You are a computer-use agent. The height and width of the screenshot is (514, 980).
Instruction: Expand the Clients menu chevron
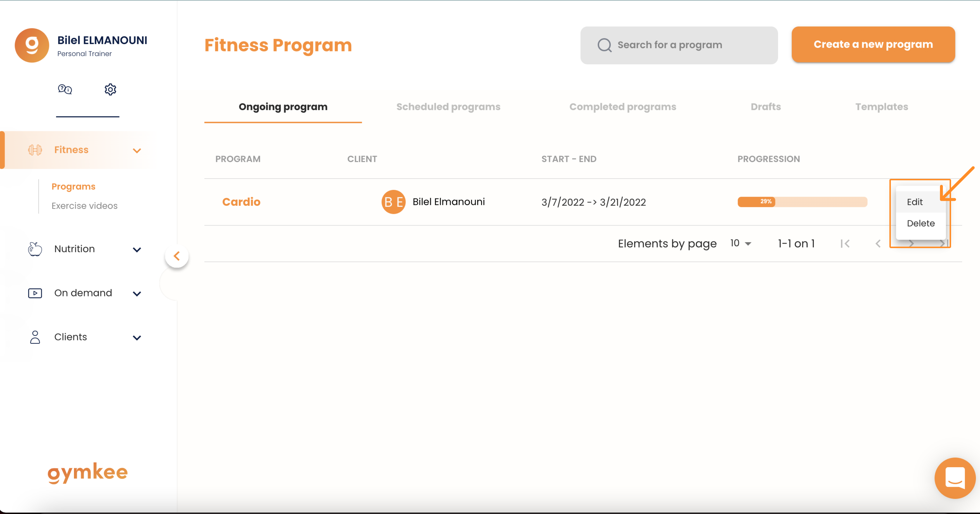tap(137, 338)
